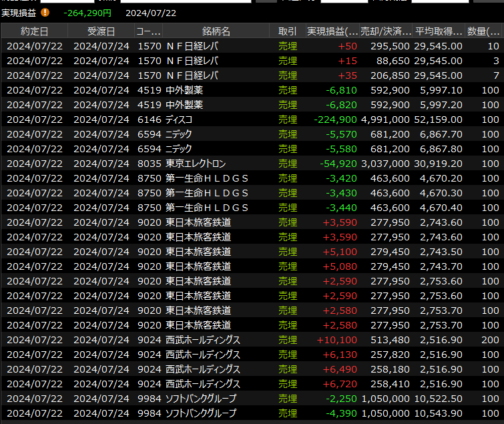Click the total realized loss -264,290円
The width and height of the screenshot is (504, 424).
point(87,13)
